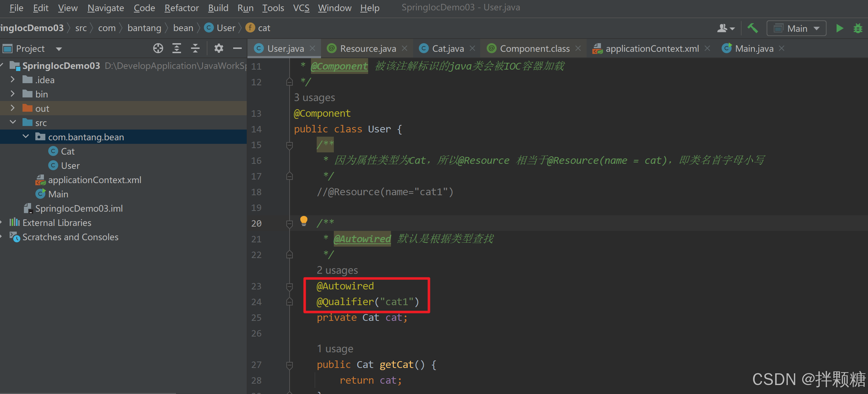Screen dimensions: 868x394
Task: Click the green Run arrow icon
Action: click(x=840, y=28)
